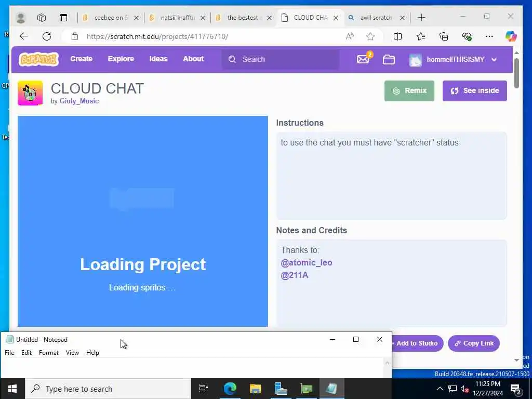Screen dimensions: 532x399
Task: Open the Giuly_Music author profile link
Action: (79, 101)
